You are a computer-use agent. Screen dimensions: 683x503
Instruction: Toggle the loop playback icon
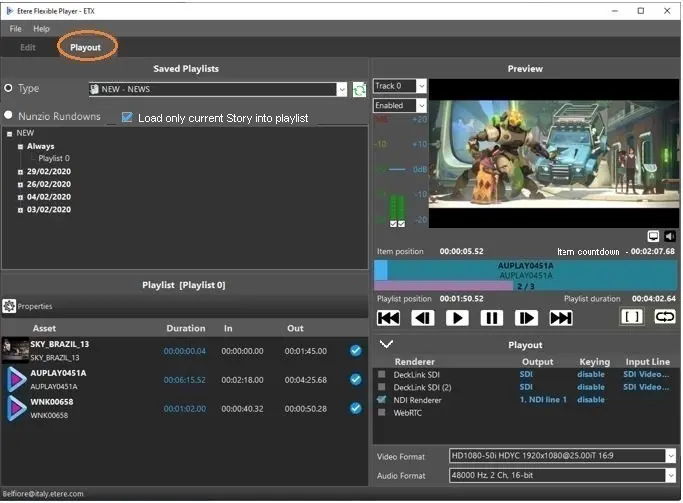tap(664, 317)
